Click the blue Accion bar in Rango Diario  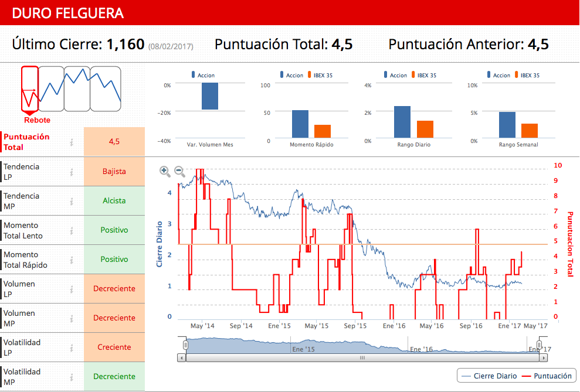[402, 122]
